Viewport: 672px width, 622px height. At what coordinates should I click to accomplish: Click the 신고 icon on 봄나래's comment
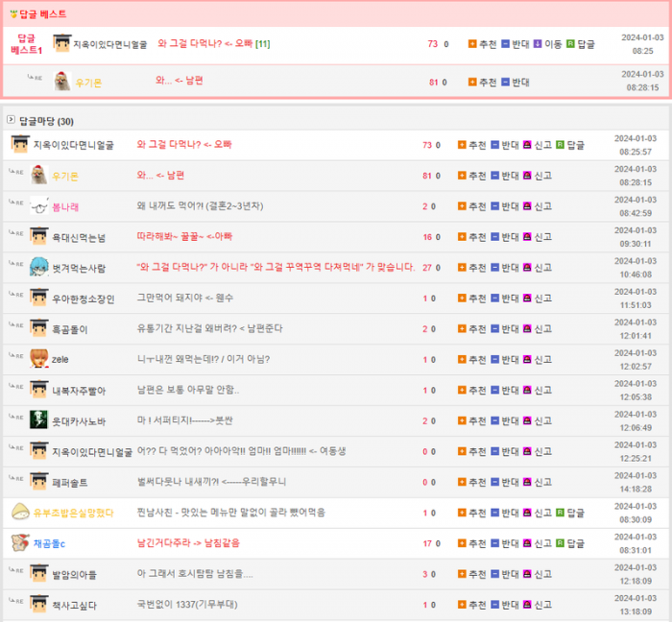(x=527, y=206)
